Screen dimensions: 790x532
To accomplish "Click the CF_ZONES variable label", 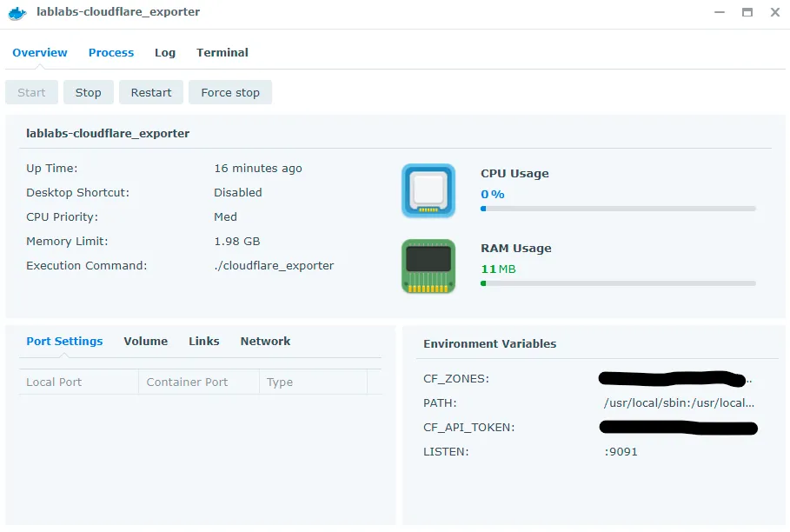I will tap(456, 379).
